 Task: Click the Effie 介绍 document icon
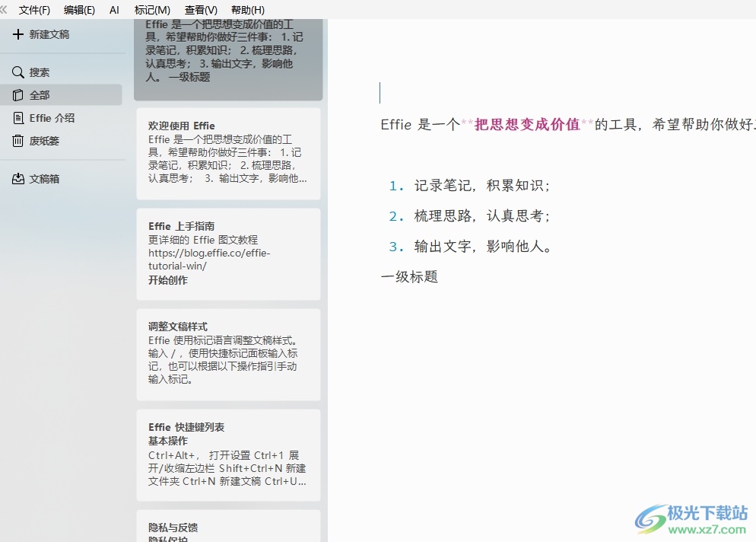pyautogui.click(x=17, y=118)
